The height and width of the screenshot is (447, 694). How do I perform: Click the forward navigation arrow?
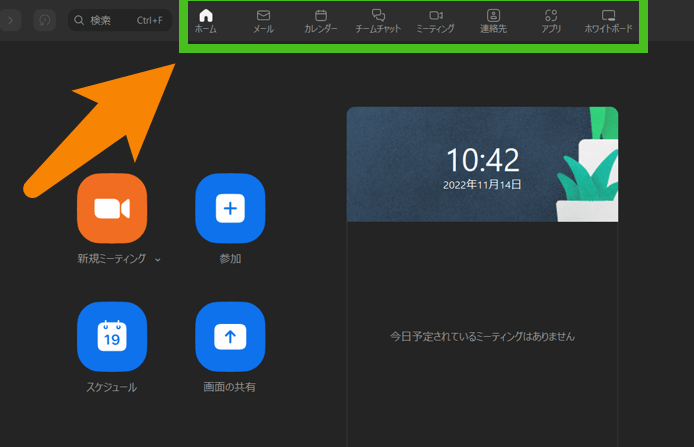click(11, 20)
